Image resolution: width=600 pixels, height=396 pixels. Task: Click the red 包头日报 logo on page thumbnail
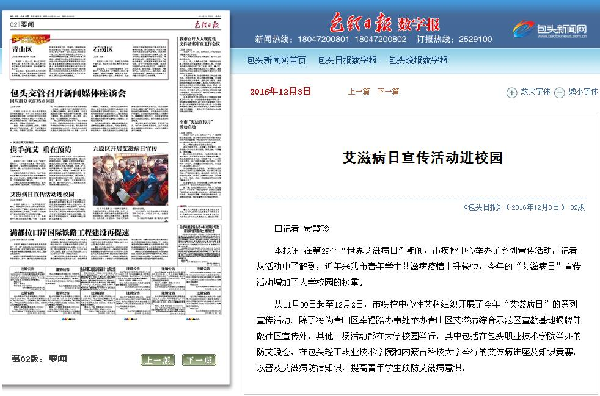pos(205,25)
